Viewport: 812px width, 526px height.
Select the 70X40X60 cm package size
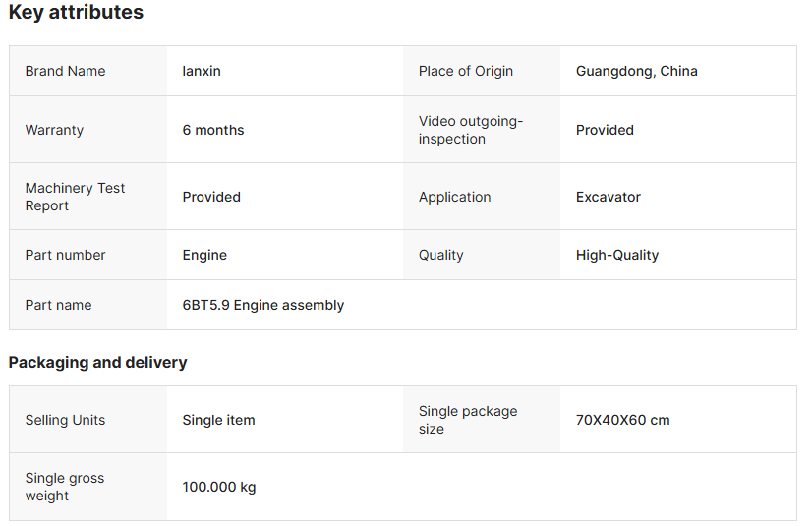(x=622, y=420)
